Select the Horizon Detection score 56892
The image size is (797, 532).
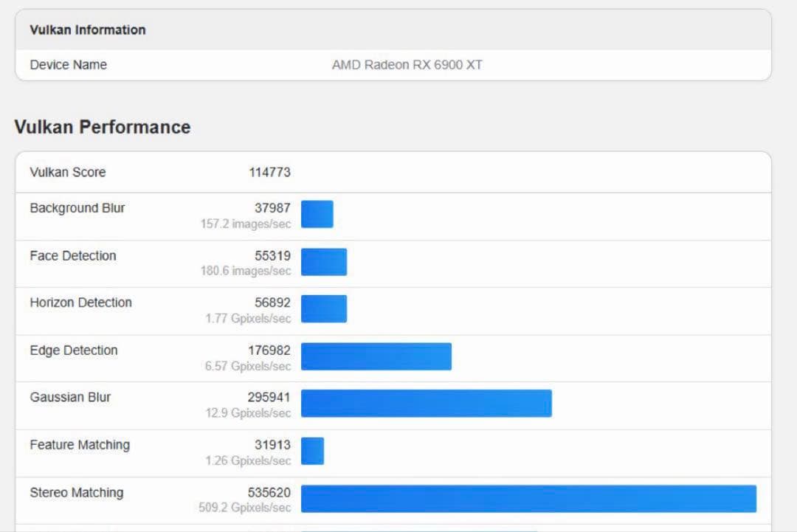coord(272,303)
